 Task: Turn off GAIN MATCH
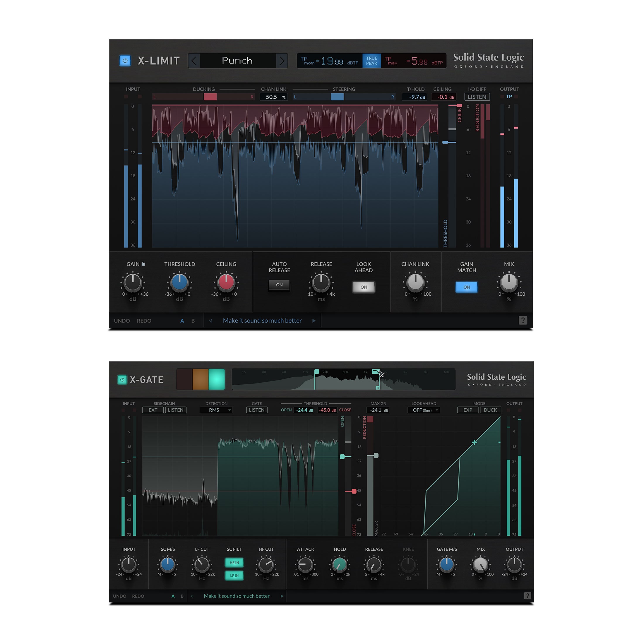466,287
